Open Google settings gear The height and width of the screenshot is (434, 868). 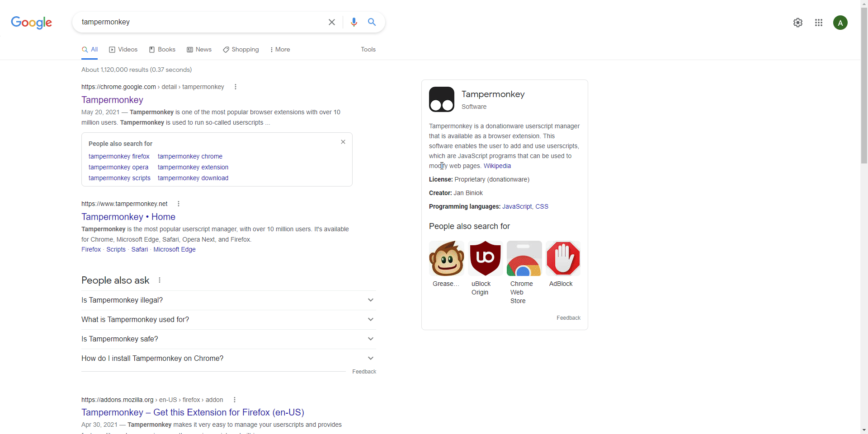pos(798,23)
